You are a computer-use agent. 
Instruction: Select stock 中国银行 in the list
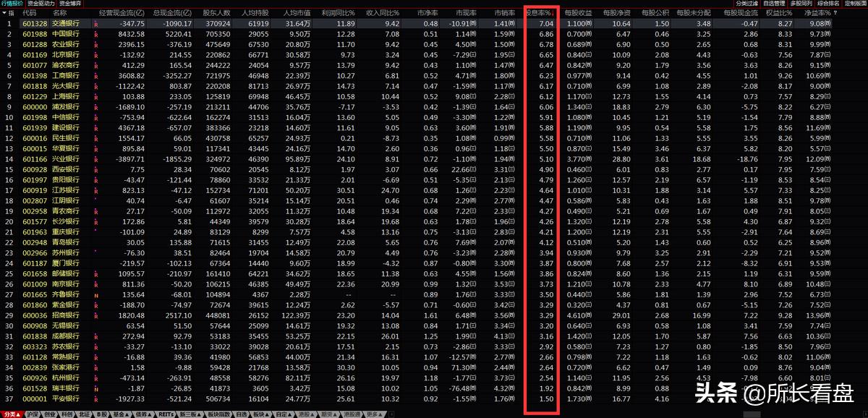coord(66,34)
